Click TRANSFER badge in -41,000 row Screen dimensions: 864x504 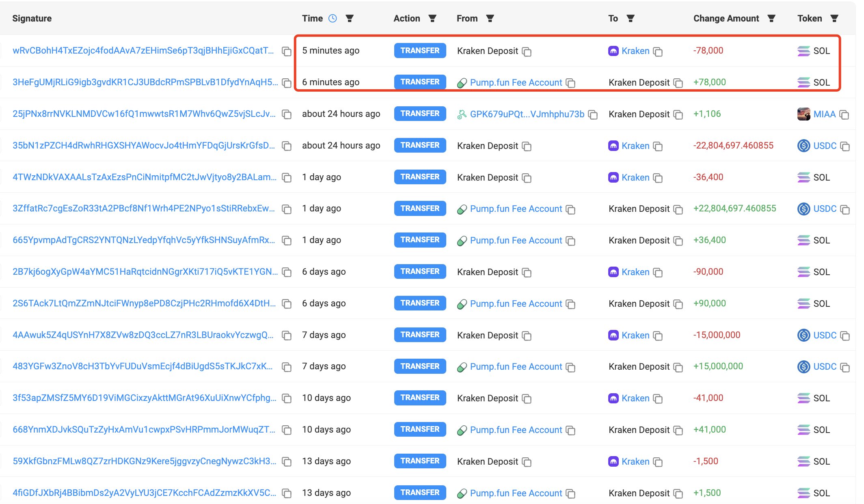coord(420,398)
